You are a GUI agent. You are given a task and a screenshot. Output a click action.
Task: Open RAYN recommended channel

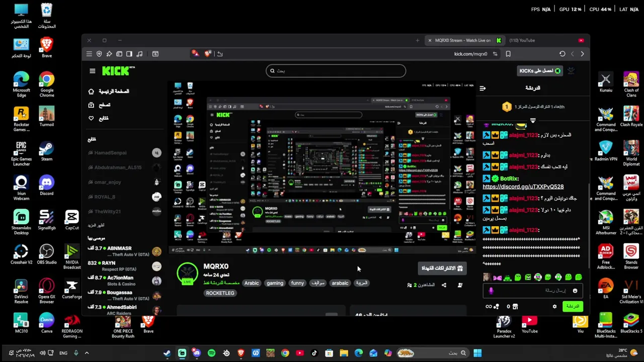(124, 266)
